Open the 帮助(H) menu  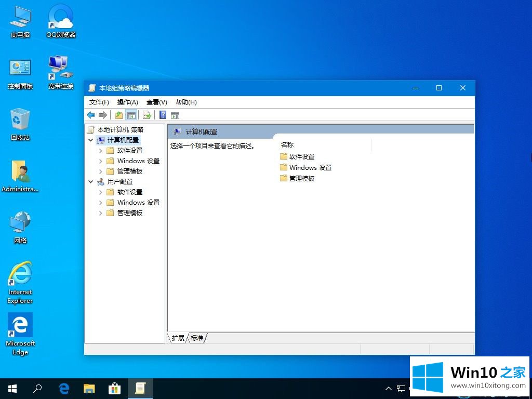click(186, 102)
